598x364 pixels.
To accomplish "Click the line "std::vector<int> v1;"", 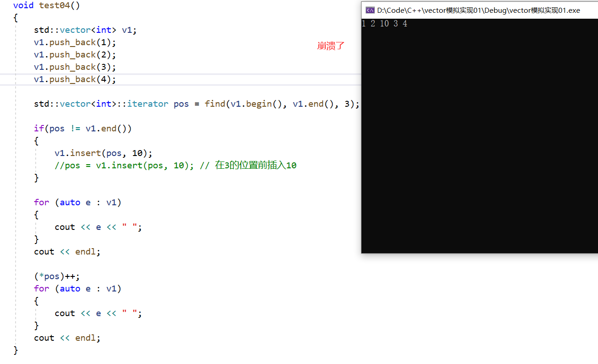I will pos(85,30).
